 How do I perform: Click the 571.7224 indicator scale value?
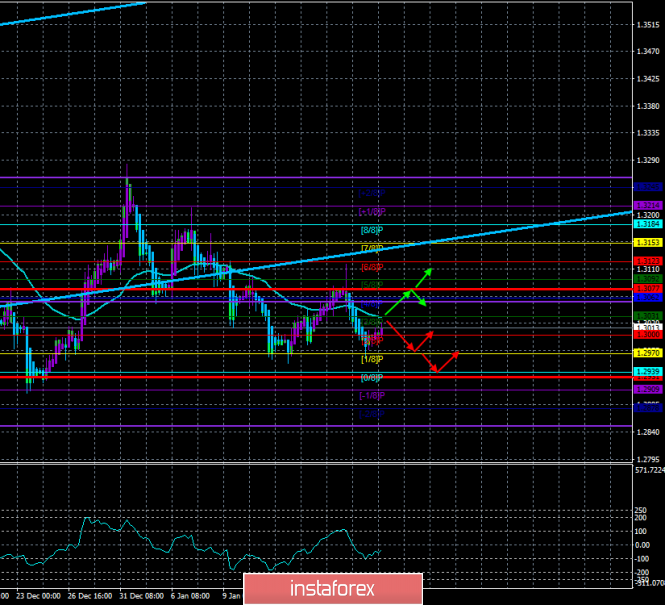[650, 470]
